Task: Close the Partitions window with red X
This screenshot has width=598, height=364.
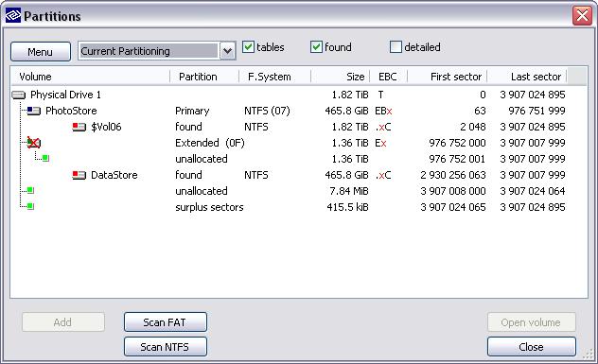Action: [x=582, y=16]
